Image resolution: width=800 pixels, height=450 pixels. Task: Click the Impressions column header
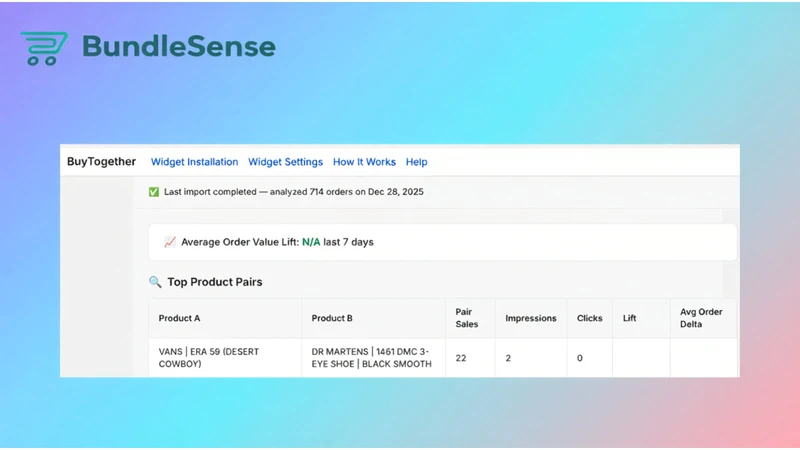point(531,318)
